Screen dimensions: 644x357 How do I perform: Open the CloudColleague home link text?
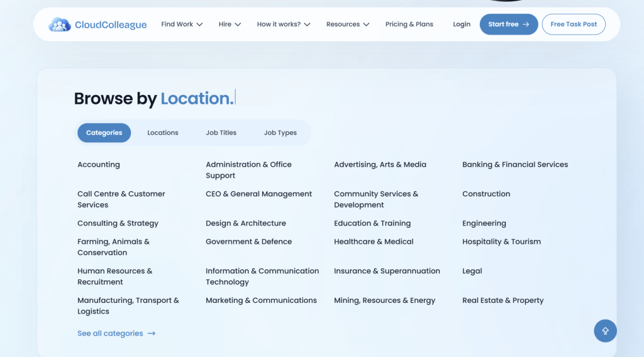tap(111, 25)
